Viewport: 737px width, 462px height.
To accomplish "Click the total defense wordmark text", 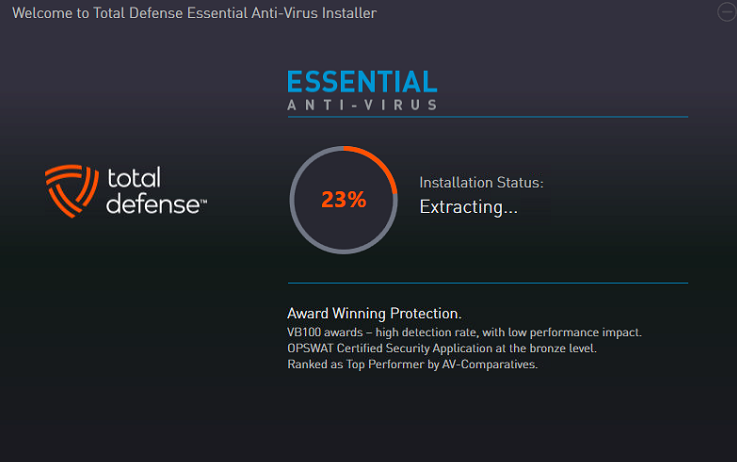I will coord(153,191).
